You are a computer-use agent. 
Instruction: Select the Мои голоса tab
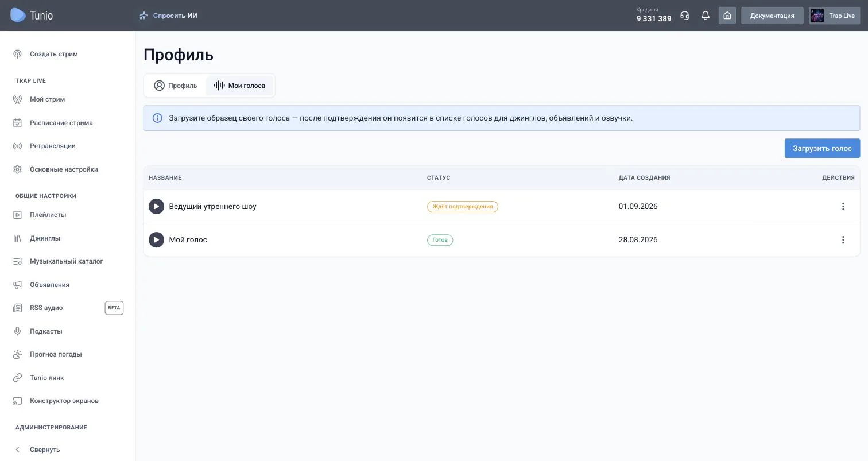[239, 86]
